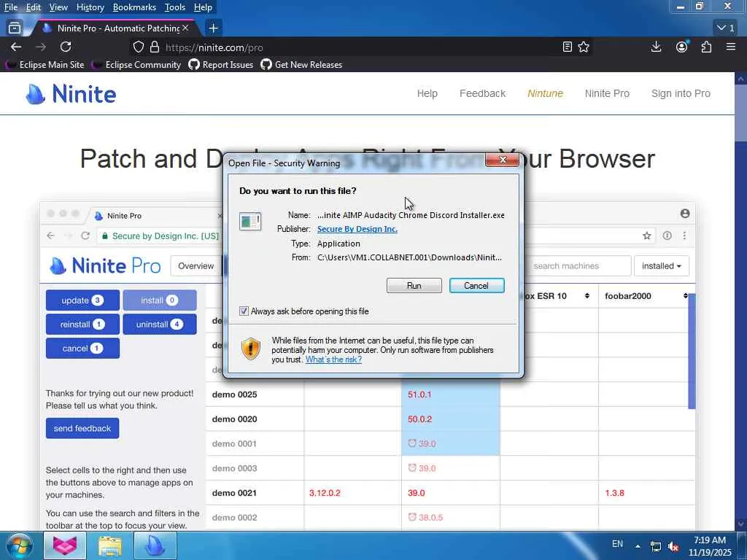Sort by the ESR 10 column arrows
This screenshot has width=747, height=560.
coord(587,296)
